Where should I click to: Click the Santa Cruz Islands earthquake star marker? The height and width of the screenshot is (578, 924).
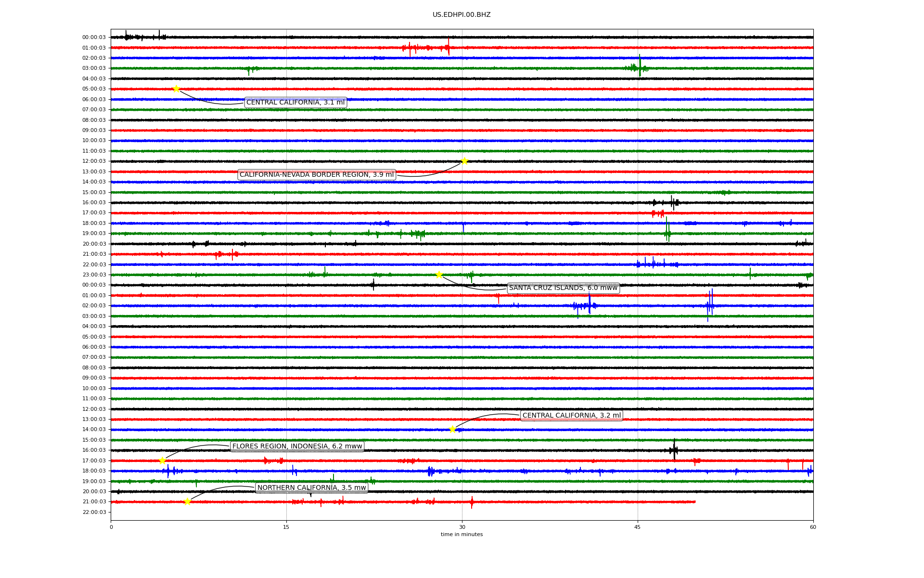pyautogui.click(x=439, y=275)
